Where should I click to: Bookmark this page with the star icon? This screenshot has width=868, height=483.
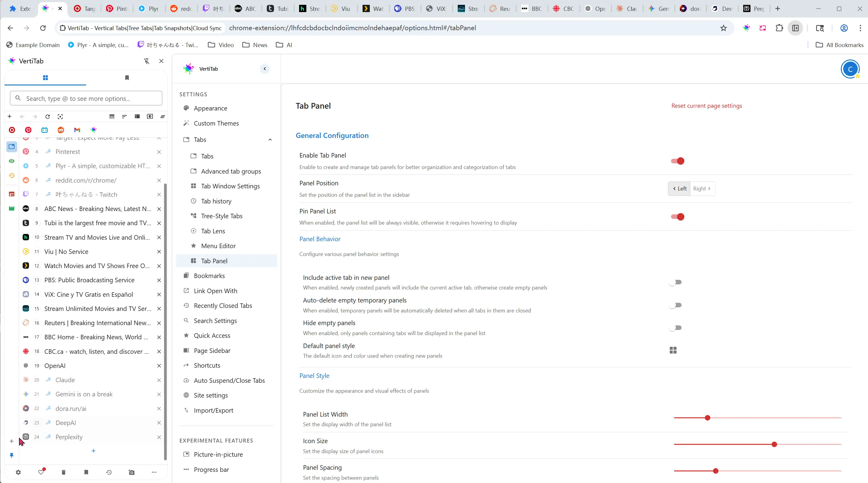[x=724, y=28]
